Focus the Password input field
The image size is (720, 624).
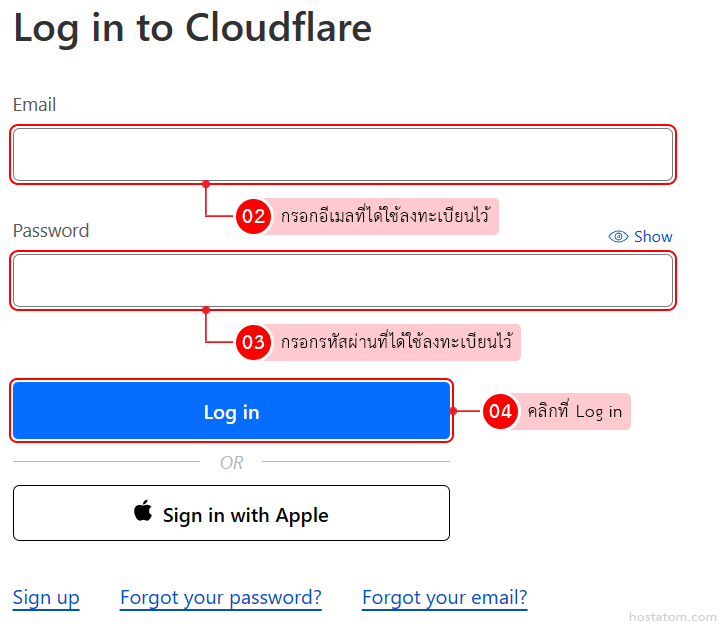(x=342, y=281)
